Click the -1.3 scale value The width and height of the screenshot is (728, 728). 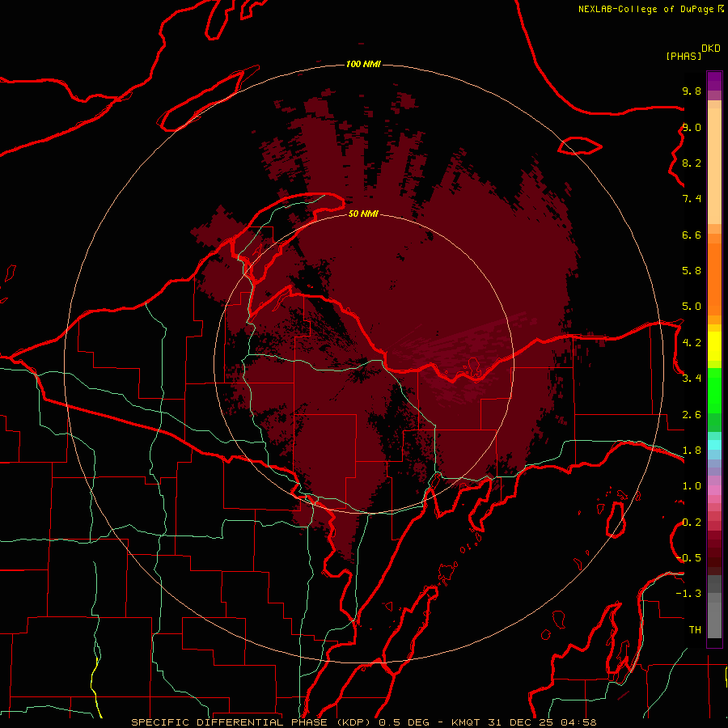(x=689, y=594)
